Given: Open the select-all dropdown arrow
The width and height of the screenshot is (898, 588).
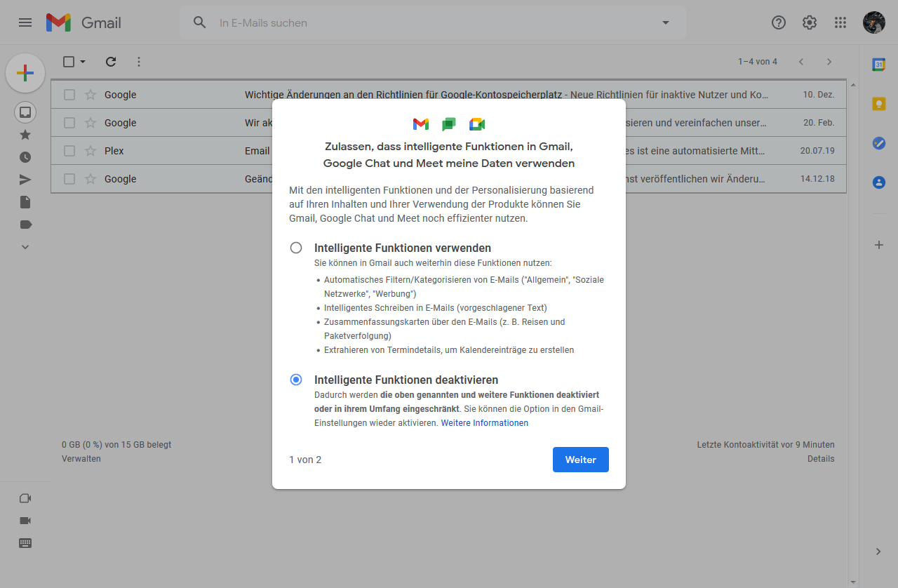Looking at the screenshot, I should click(x=83, y=62).
